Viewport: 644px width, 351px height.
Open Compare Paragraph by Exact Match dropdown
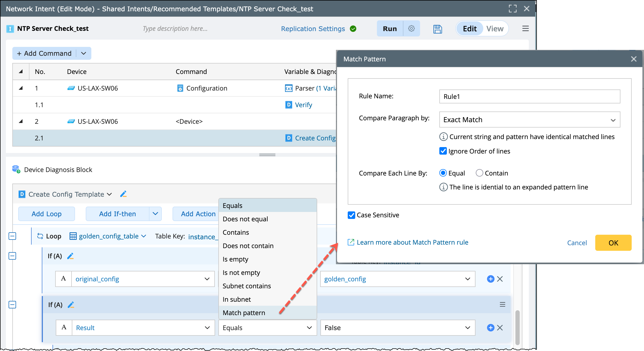point(529,120)
